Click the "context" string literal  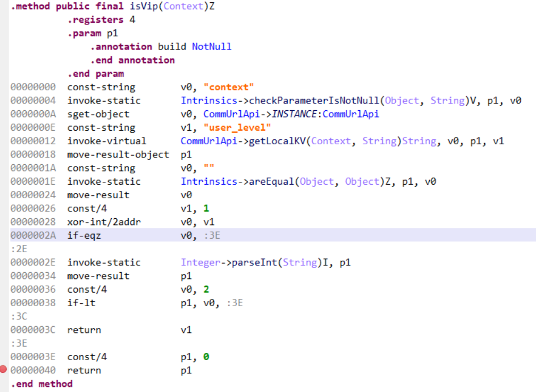pyautogui.click(x=229, y=87)
